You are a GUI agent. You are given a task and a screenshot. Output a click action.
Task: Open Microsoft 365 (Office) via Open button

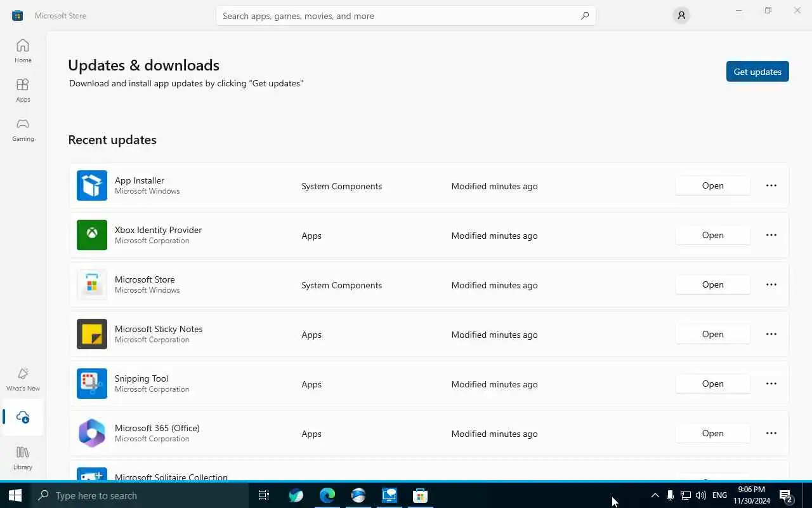point(713,433)
